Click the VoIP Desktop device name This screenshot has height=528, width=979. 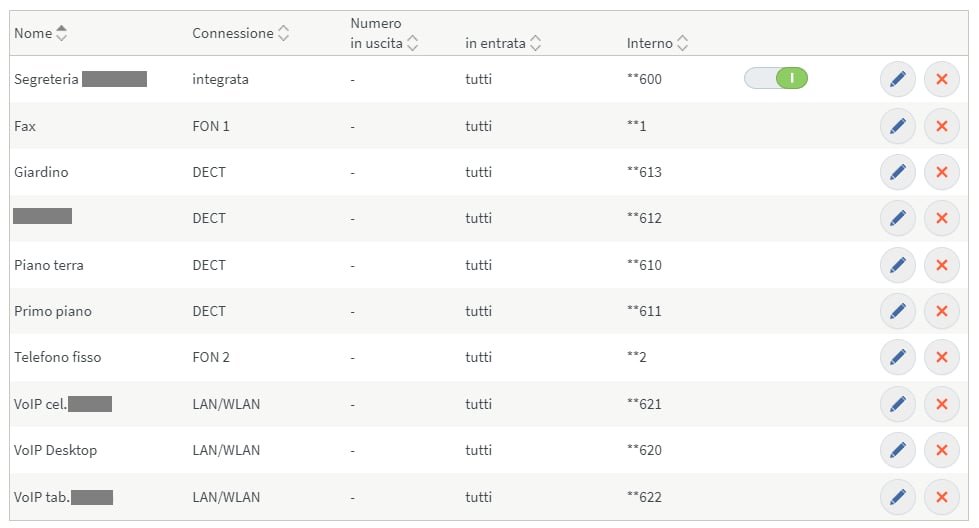point(56,450)
